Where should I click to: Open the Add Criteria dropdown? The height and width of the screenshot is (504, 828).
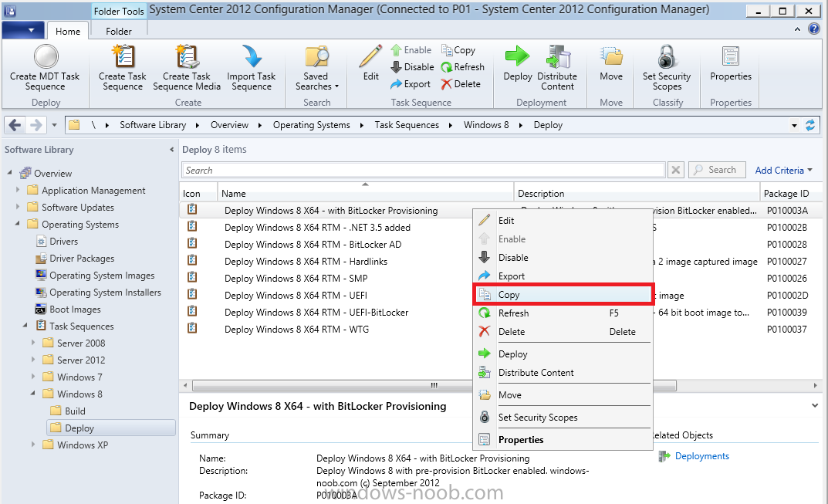[x=784, y=170]
